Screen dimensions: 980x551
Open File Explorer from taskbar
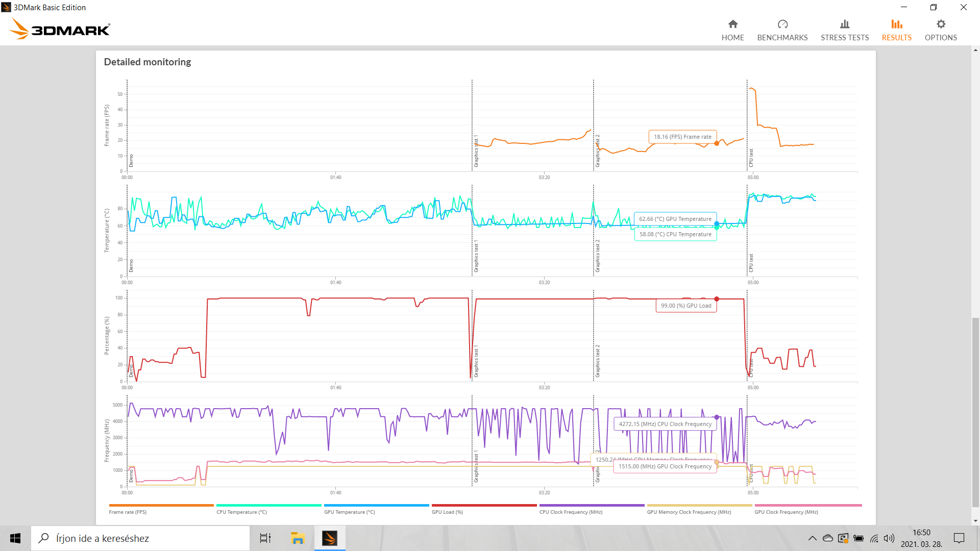pos(297,538)
